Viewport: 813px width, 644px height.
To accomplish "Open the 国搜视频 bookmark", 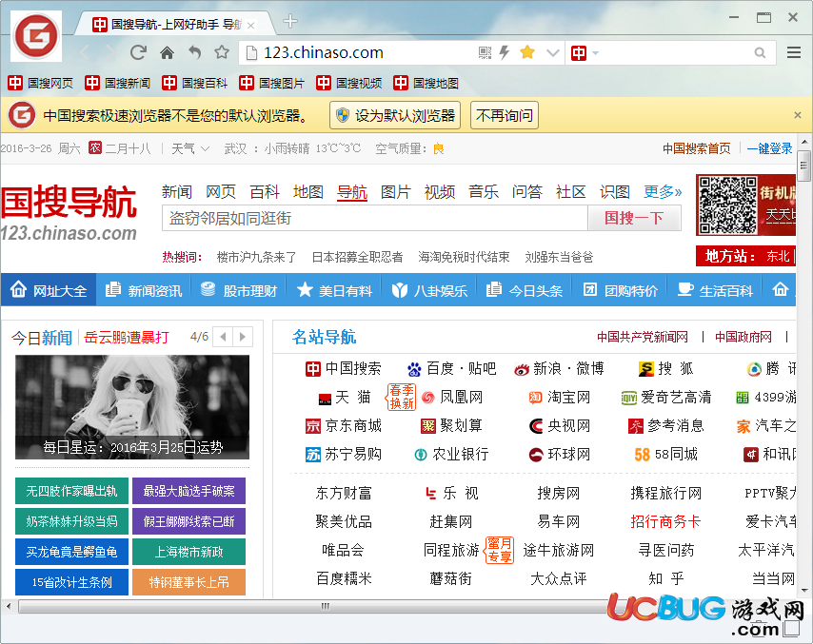I will 349,83.
